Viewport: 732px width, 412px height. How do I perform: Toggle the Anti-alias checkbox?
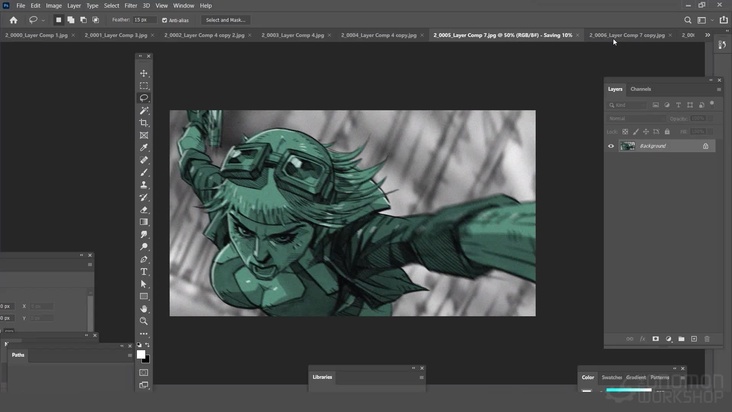pyautogui.click(x=164, y=20)
